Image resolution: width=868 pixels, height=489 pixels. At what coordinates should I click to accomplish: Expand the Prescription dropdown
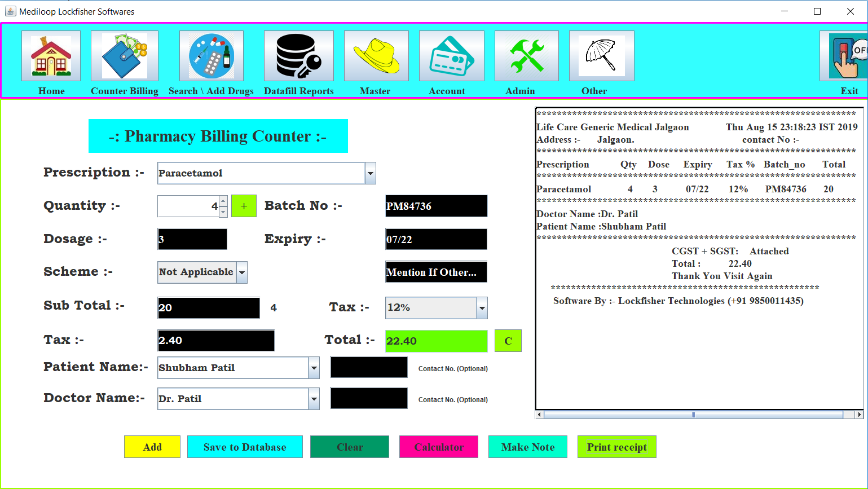click(x=370, y=174)
